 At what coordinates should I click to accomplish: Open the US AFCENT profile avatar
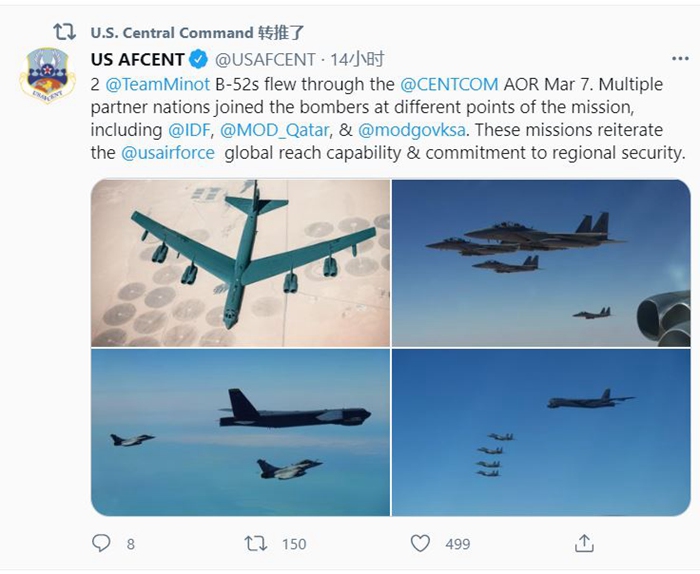click(x=47, y=75)
